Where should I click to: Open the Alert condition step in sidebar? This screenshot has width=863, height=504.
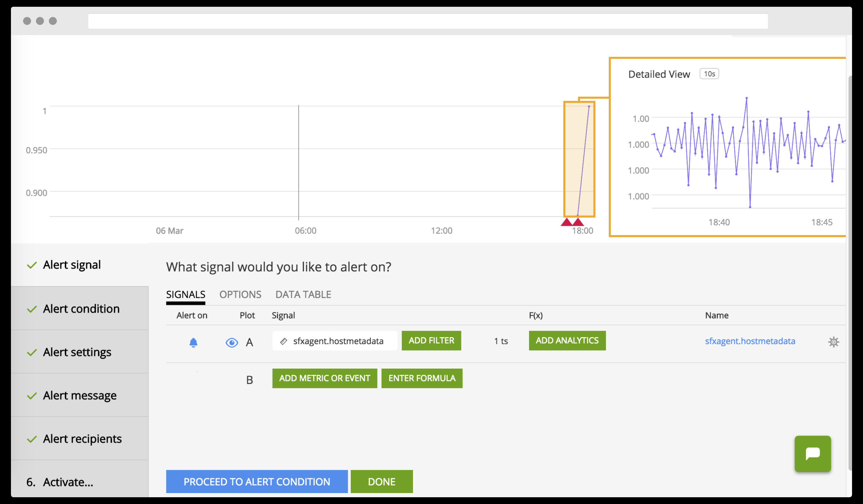(81, 308)
